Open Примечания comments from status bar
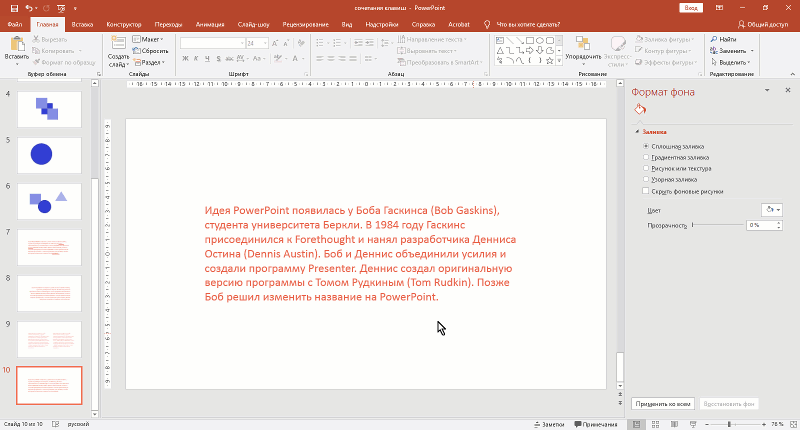This screenshot has width=800, height=430. [595, 424]
